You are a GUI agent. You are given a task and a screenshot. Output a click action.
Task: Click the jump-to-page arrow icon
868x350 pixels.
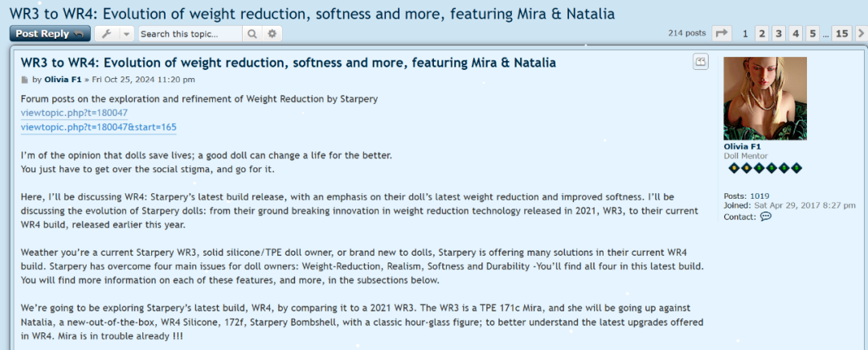[x=722, y=34]
